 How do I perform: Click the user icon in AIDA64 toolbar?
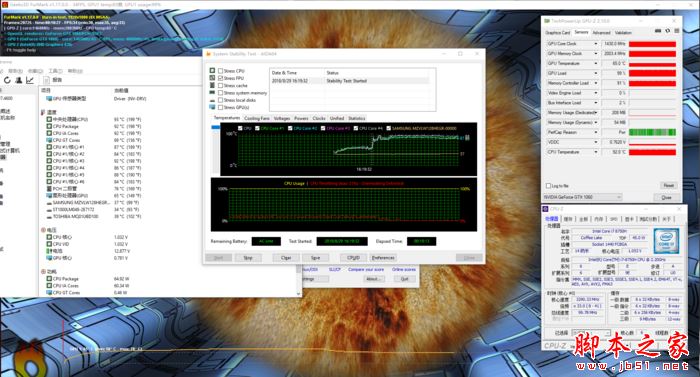point(19,80)
